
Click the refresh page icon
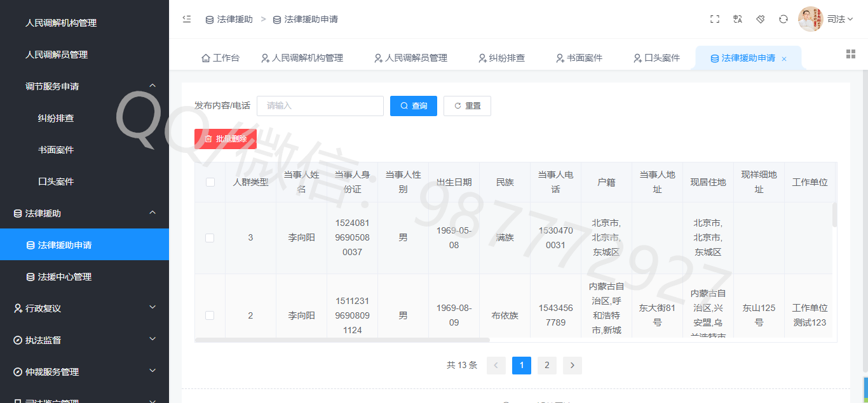pos(783,19)
